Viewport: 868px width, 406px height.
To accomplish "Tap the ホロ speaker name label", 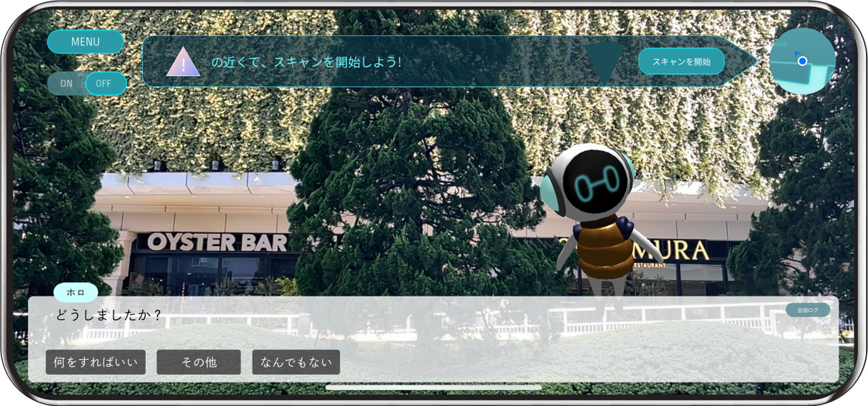I will (76, 292).
